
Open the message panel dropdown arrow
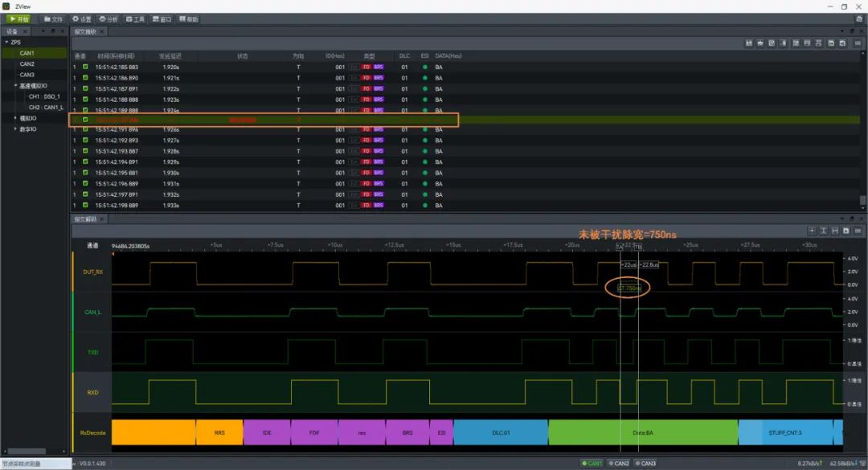coord(842,31)
